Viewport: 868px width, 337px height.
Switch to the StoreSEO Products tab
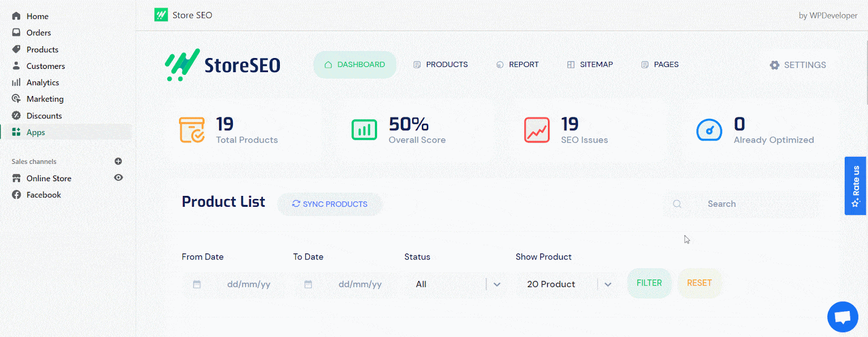coord(441,65)
